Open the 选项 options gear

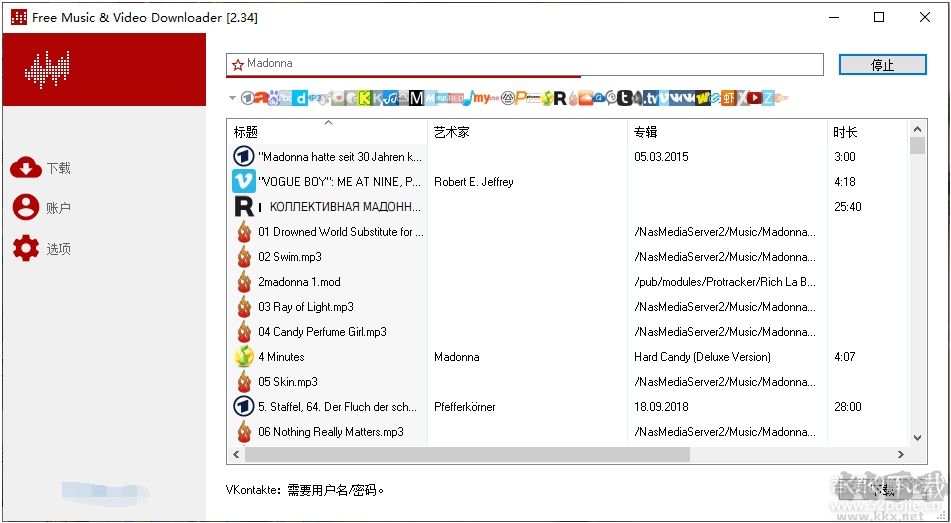click(x=41, y=249)
